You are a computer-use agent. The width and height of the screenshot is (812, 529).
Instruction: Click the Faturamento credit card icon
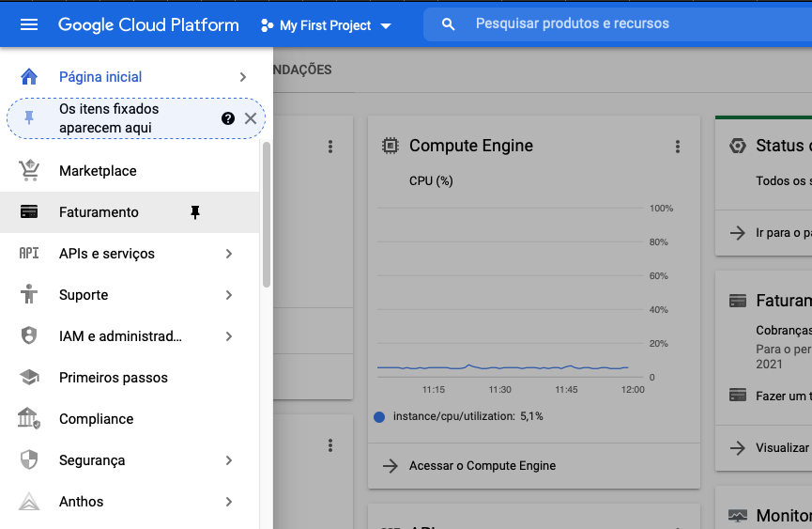click(x=29, y=212)
